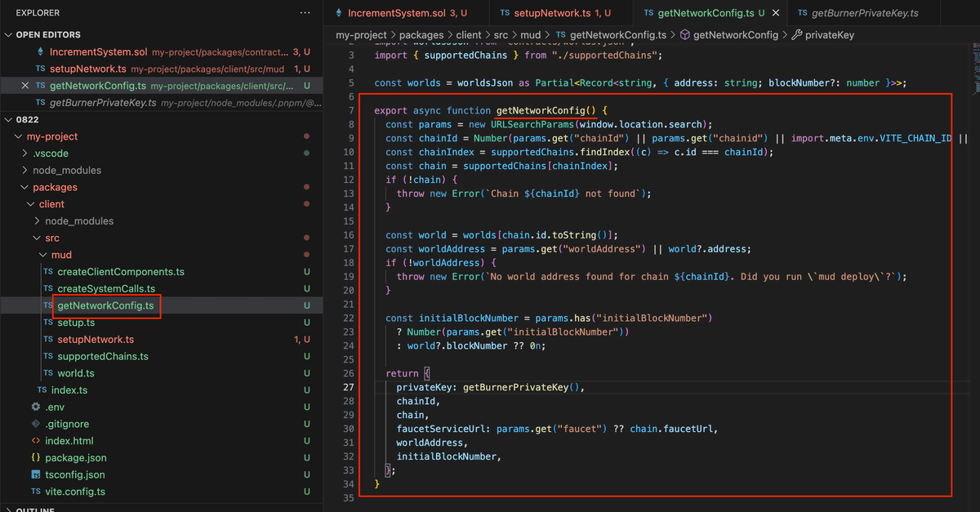Click the privateKey breadcrumb symbol

[831, 35]
